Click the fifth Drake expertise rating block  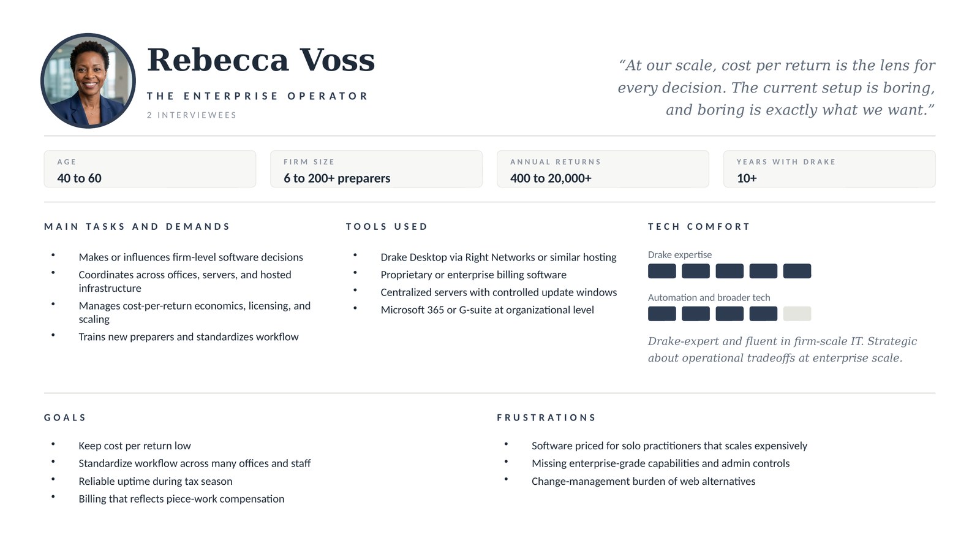coord(796,271)
